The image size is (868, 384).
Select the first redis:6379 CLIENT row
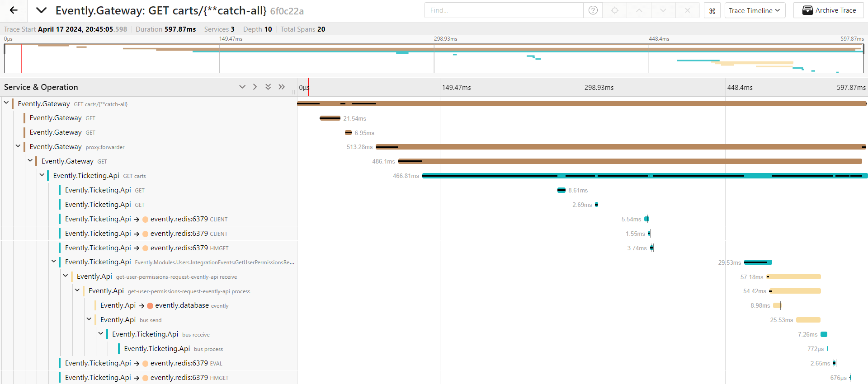(x=178, y=219)
